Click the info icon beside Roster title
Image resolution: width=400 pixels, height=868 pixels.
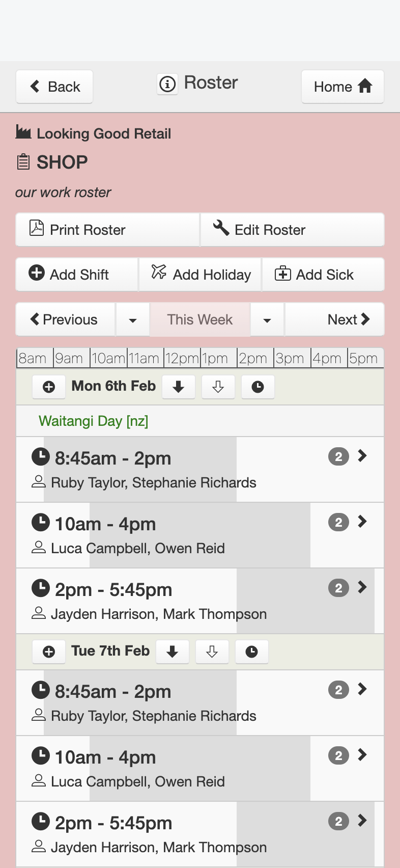[167, 84]
